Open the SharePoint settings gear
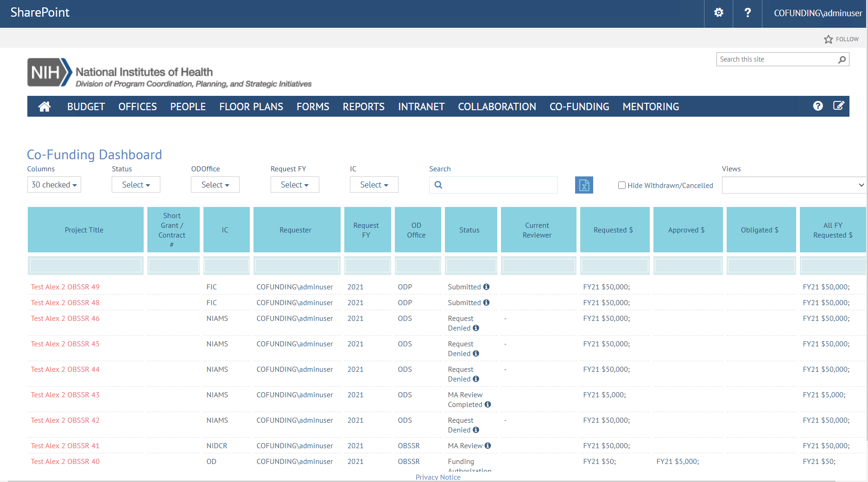This screenshot has height=482, width=868. tap(718, 13)
